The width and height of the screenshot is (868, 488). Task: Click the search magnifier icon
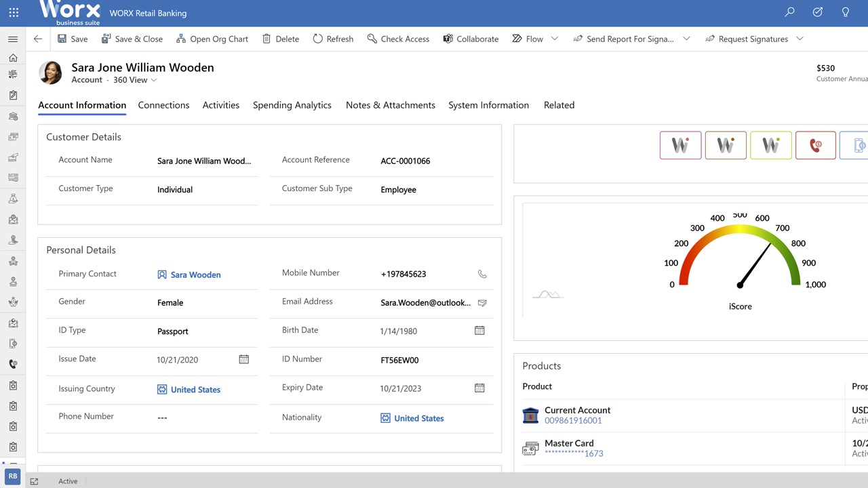coord(789,12)
